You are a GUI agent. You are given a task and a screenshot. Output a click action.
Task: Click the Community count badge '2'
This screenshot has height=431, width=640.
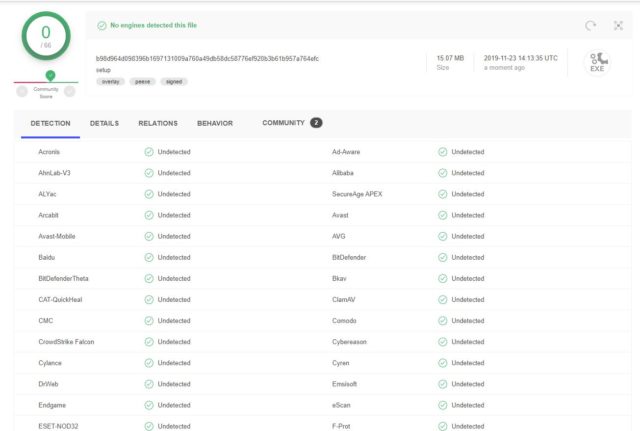click(316, 123)
